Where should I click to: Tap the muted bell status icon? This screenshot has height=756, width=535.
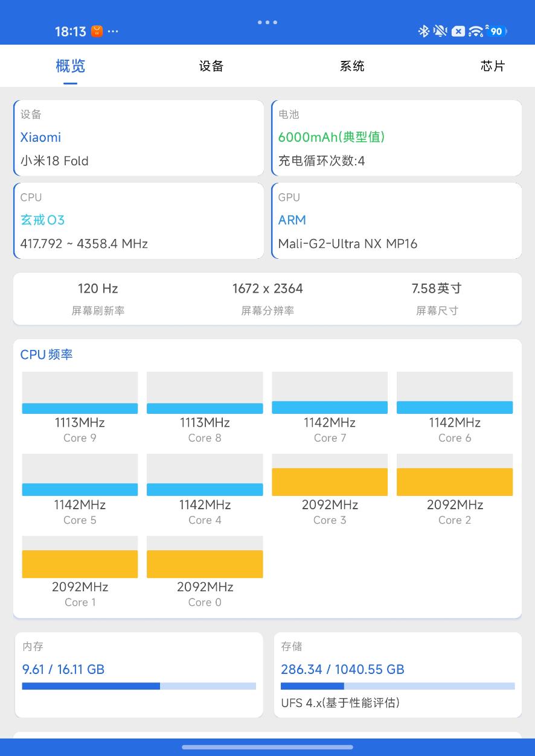(x=440, y=31)
